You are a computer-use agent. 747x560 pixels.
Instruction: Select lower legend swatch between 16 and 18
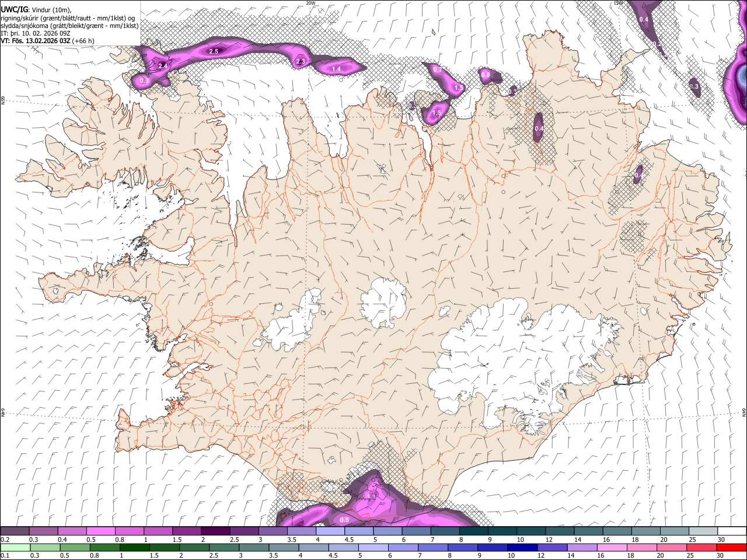(x=612, y=548)
